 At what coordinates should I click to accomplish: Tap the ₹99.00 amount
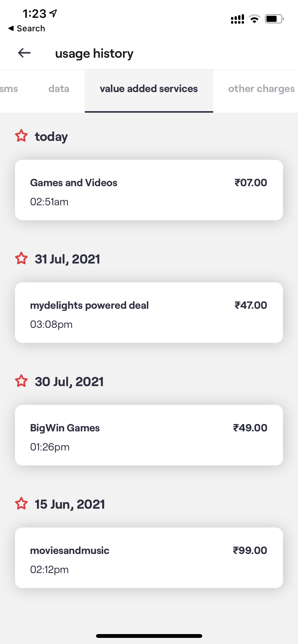point(250,550)
